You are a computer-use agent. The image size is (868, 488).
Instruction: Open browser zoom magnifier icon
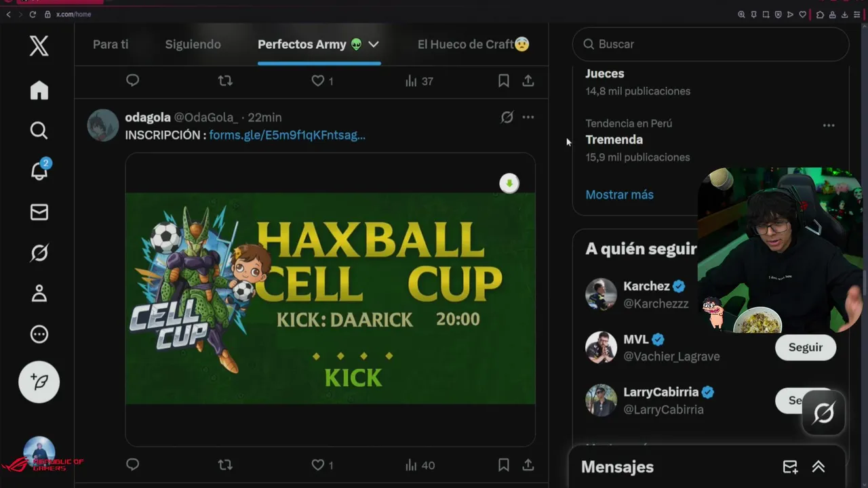click(x=741, y=14)
